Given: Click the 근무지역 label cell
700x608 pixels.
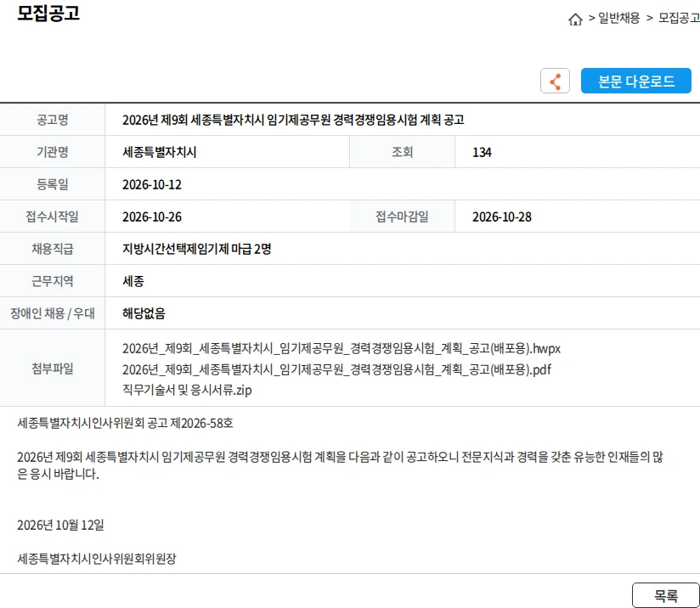Looking at the screenshot, I should (x=52, y=281).
